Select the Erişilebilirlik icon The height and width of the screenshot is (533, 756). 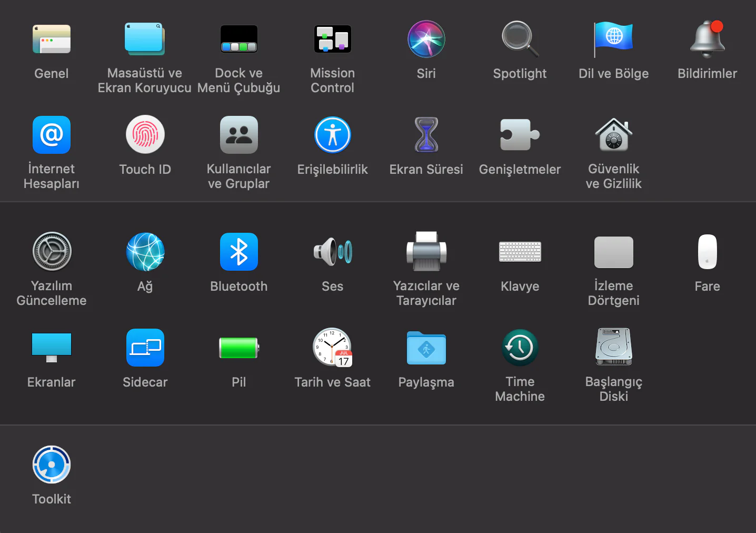click(332, 135)
